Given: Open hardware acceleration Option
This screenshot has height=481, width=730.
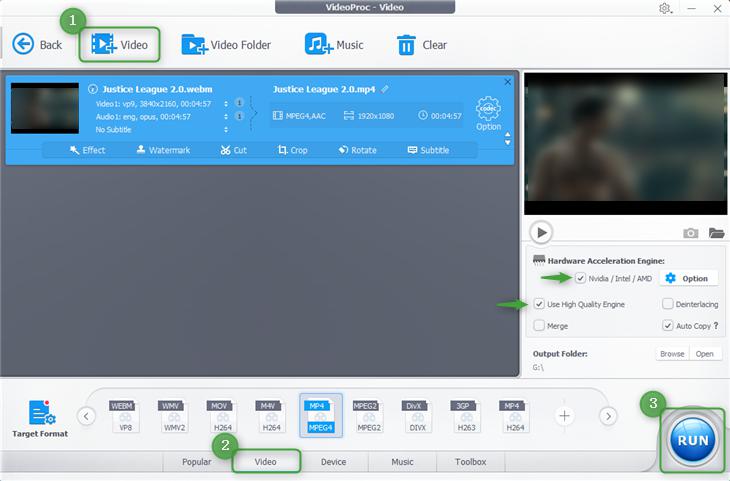Looking at the screenshot, I should click(x=687, y=278).
